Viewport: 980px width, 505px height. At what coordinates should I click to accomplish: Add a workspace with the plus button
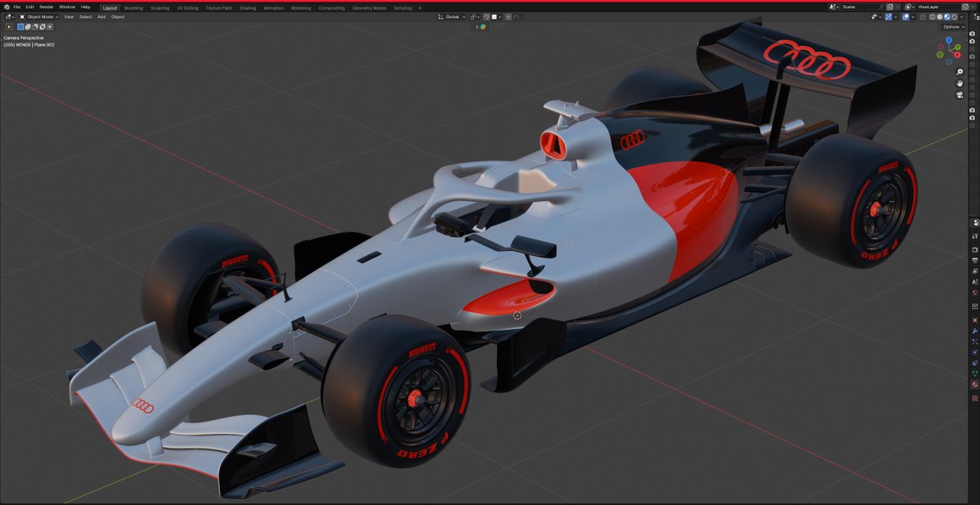pyautogui.click(x=419, y=8)
